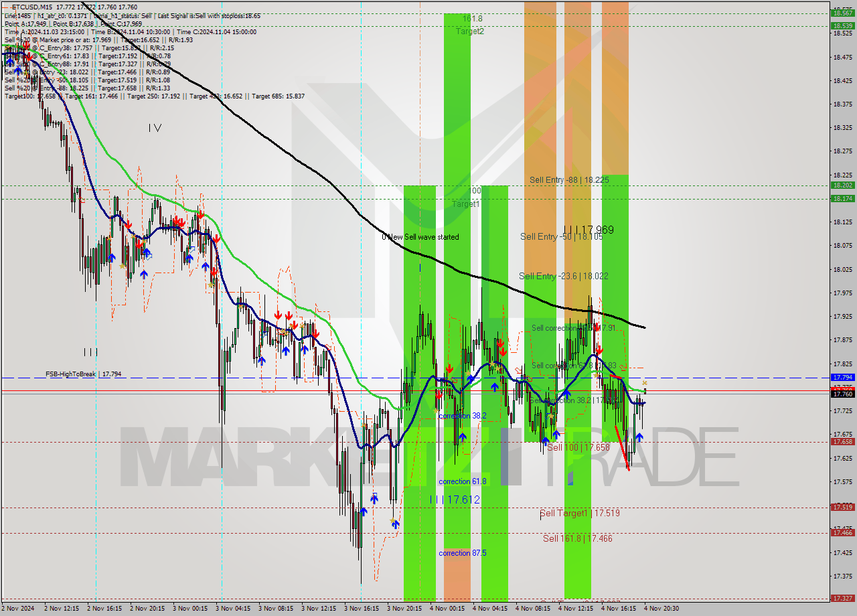The height and width of the screenshot is (616, 857).
Task: Select the green 18.202 price axis tag
Action: 842,185
